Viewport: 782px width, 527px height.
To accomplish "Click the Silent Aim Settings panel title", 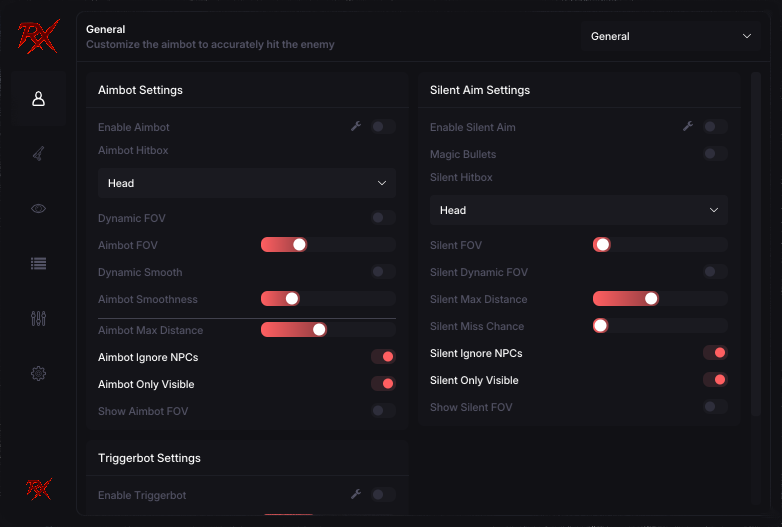I will pos(480,90).
